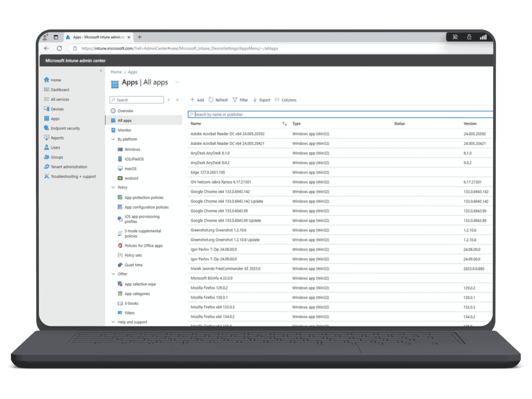Screen dimensions: 532x399
Task: Open Adobe Acrobat Reader DC x64 24.005.20392
Action: 227,134
